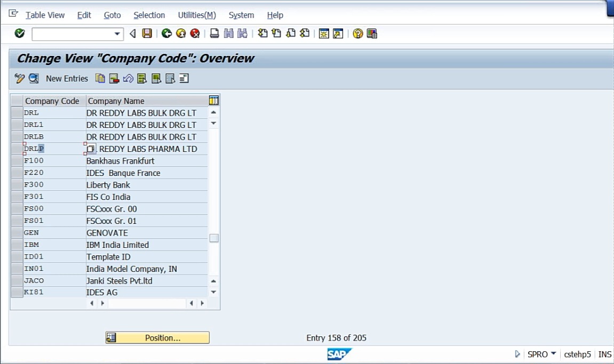Click the search help button in the DRLP name cell

pyautogui.click(x=91, y=149)
